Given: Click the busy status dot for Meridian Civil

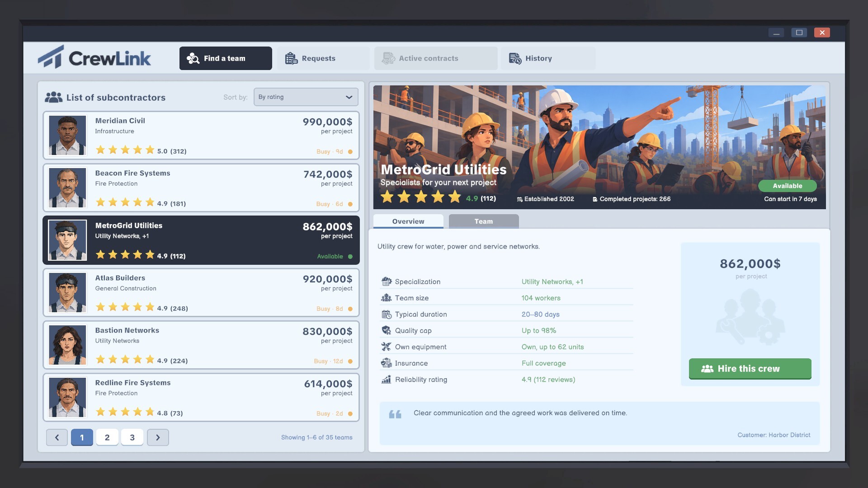Looking at the screenshot, I should click(x=350, y=152).
